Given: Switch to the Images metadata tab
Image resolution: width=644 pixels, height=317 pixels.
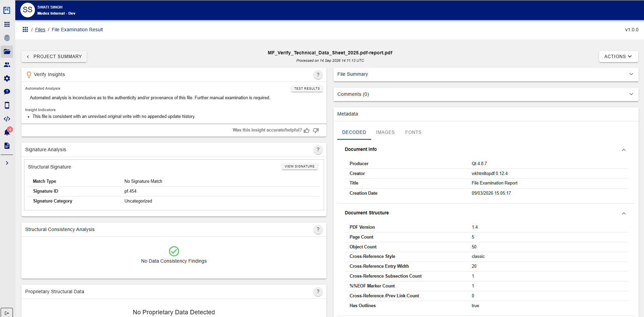Looking at the screenshot, I should click(x=385, y=132).
